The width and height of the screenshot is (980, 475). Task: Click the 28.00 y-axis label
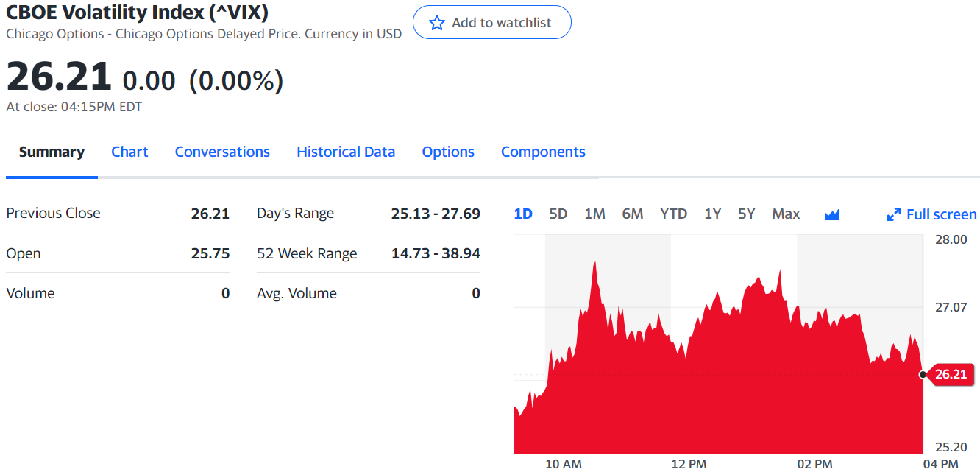tap(951, 239)
